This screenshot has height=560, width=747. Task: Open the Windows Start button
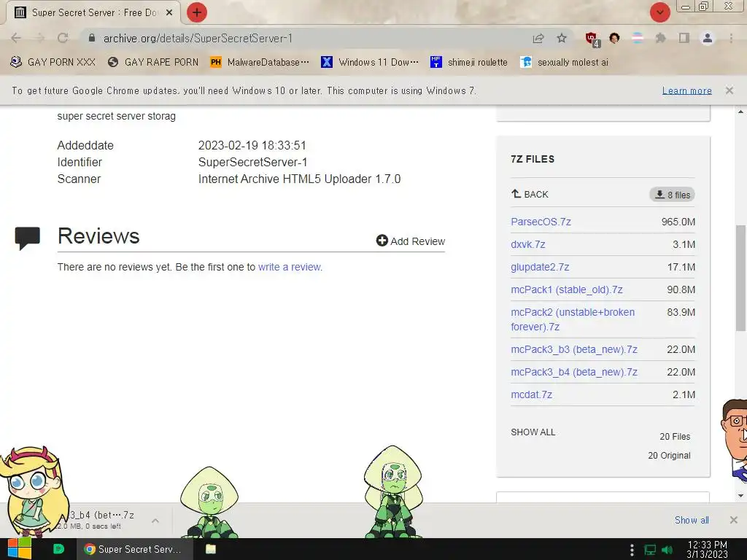click(x=20, y=549)
